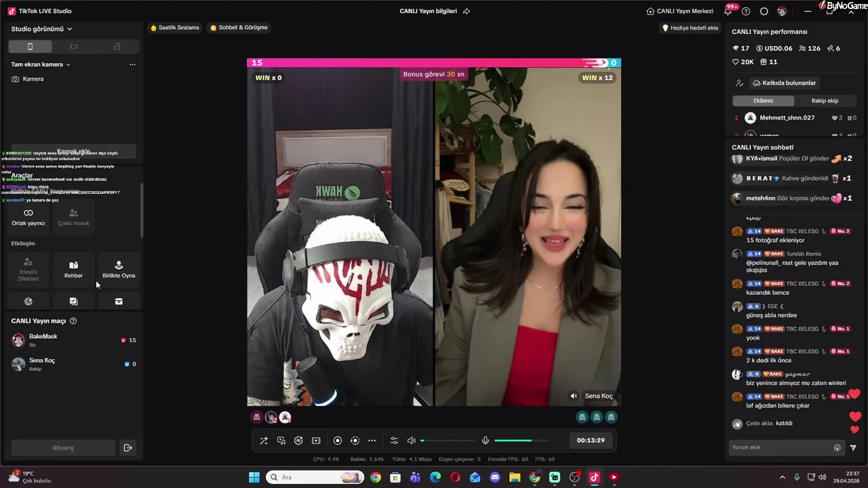Open notifications bell with 99+ badge
Image resolution: width=868 pixels, height=488 pixels.
pyautogui.click(x=728, y=11)
